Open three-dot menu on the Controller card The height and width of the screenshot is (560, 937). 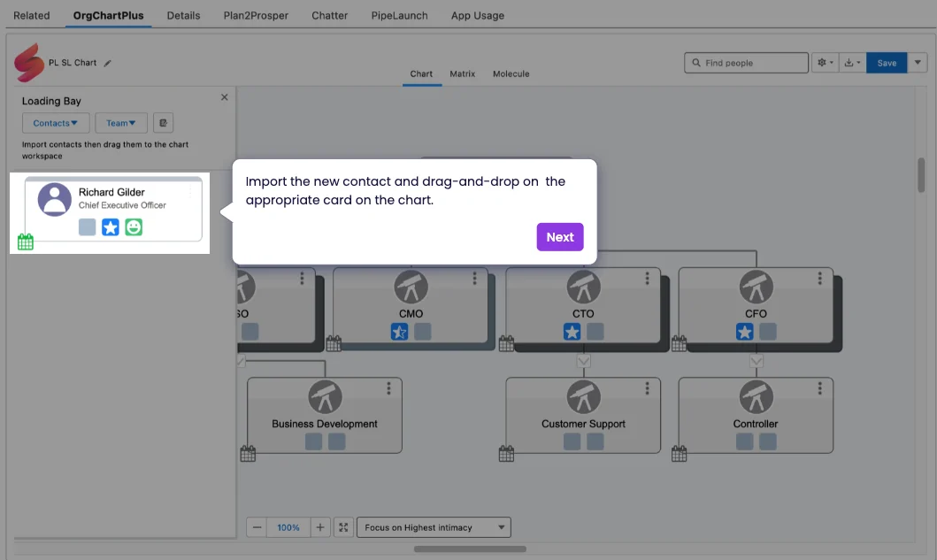pyautogui.click(x=821, y=388)
